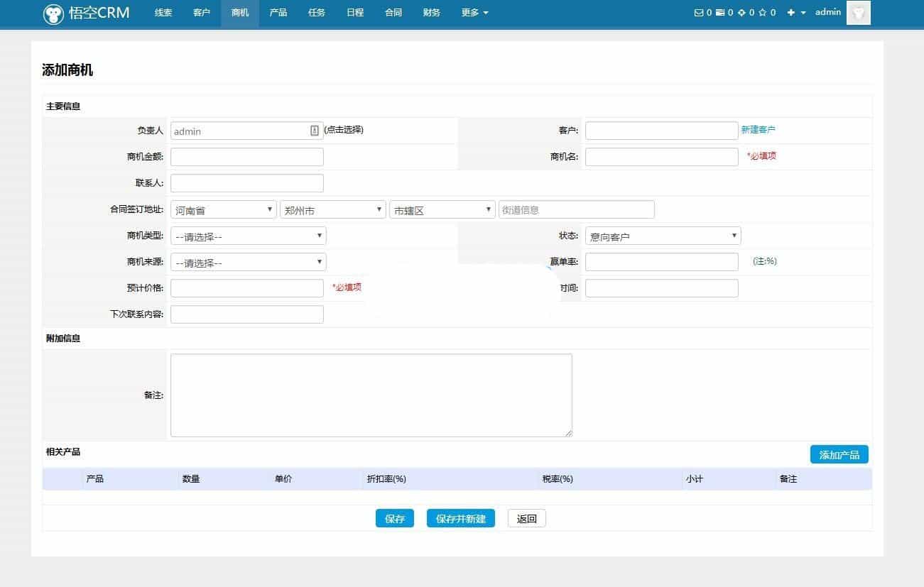The width and height of the screenshot is (924, 587).
Task: Click the star icon in header
Action: click(763, 13)
